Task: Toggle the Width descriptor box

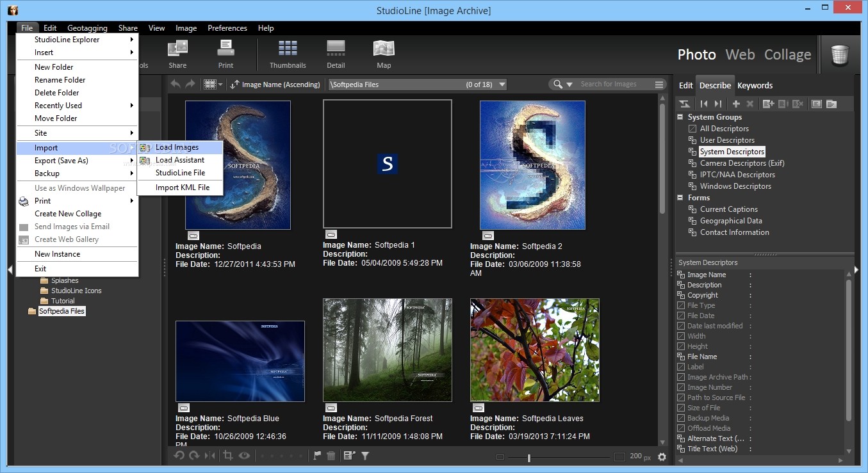Action: tap(681, 336)
